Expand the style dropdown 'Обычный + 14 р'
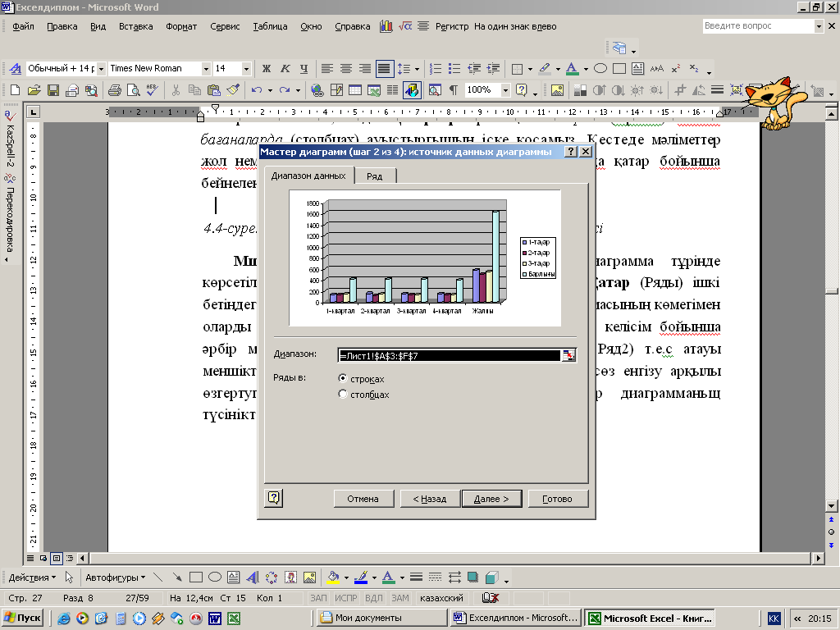The image size is (840, 630). [101, 69]
